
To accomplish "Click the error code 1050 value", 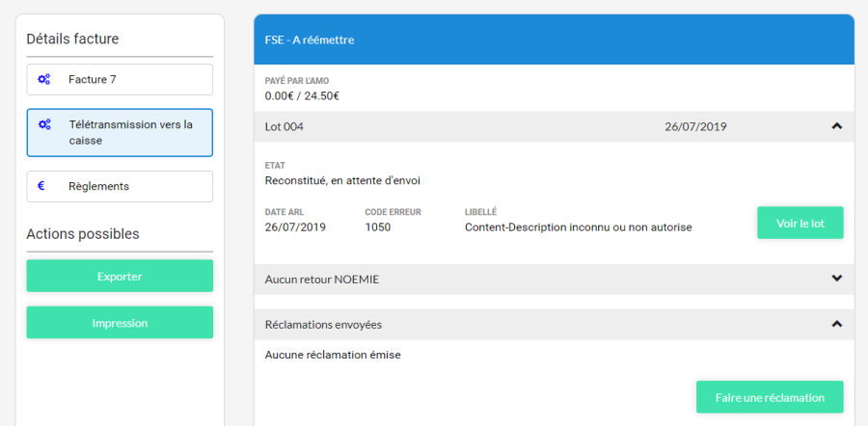I will coord(377,227).
